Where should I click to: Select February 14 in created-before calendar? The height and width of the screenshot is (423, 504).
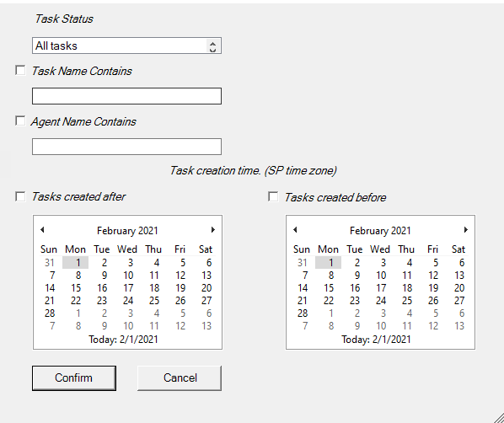303,287
